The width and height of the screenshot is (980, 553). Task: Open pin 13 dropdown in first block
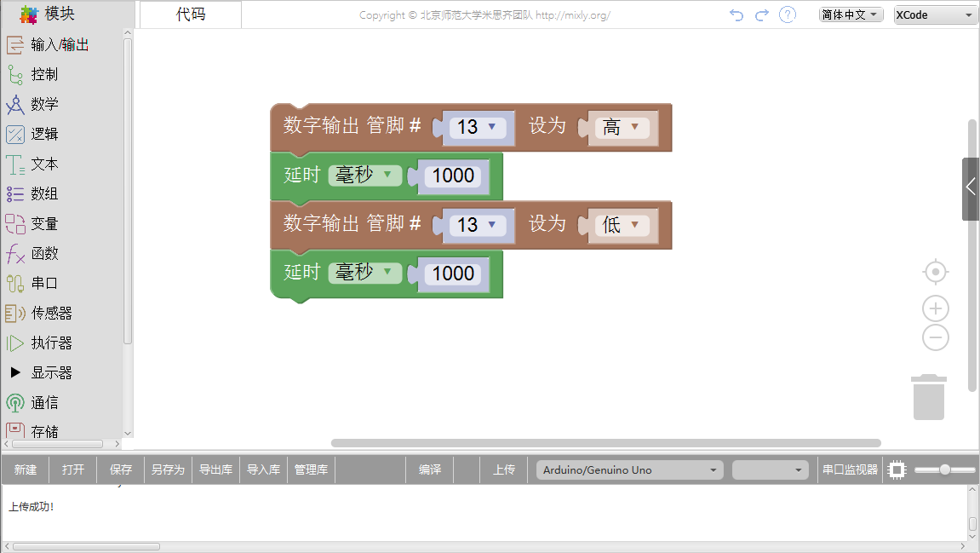[x=479, y=127]
